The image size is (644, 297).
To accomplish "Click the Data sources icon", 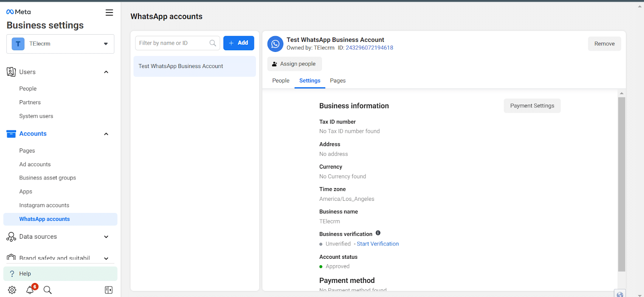I will [x=11, y=237].
